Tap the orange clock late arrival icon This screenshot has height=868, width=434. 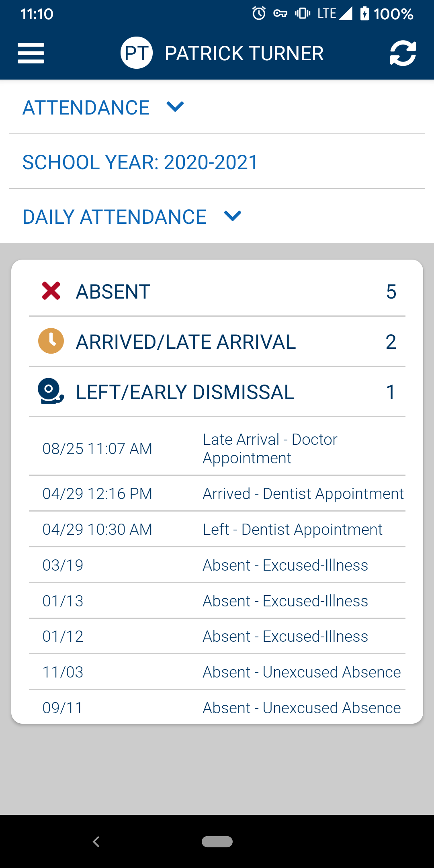[51, 341]
